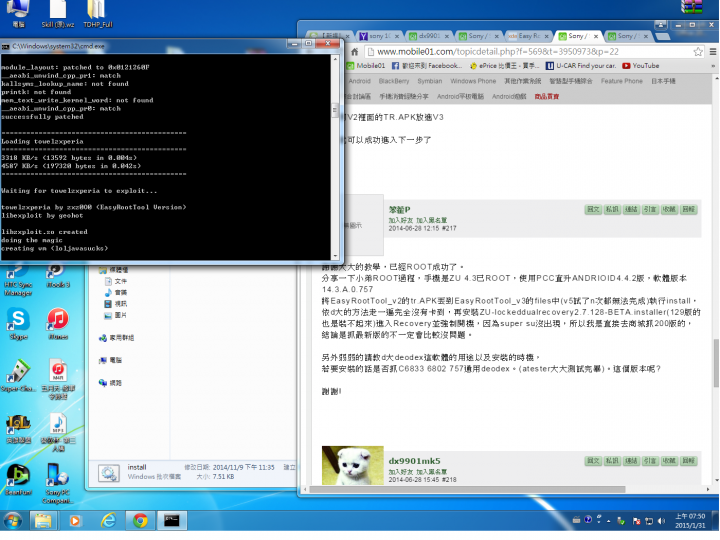Select the MP3 file on the desktop
Viewport: 720px width, 540px height.
[58, 432]
